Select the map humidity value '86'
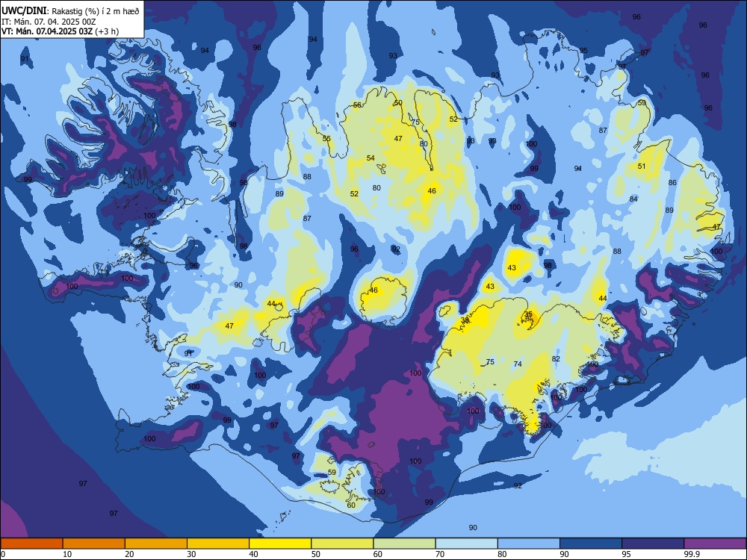The height and width of the screenshot is (560, 747). 672,182
